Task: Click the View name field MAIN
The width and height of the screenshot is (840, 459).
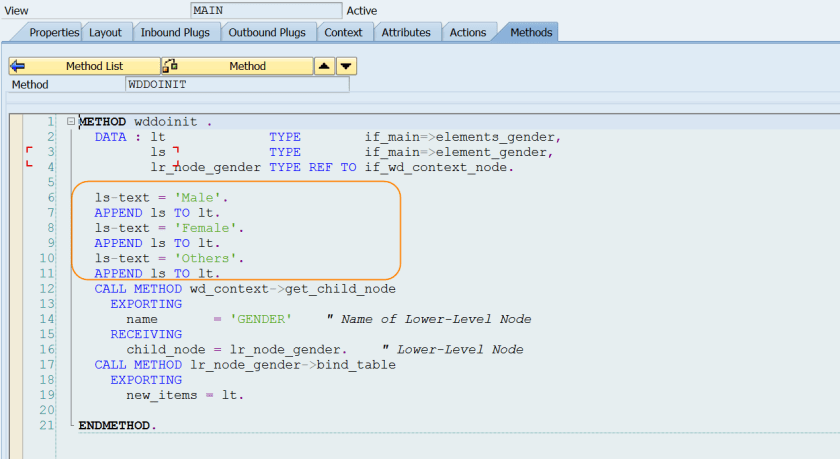Action: tap(265, 10)
